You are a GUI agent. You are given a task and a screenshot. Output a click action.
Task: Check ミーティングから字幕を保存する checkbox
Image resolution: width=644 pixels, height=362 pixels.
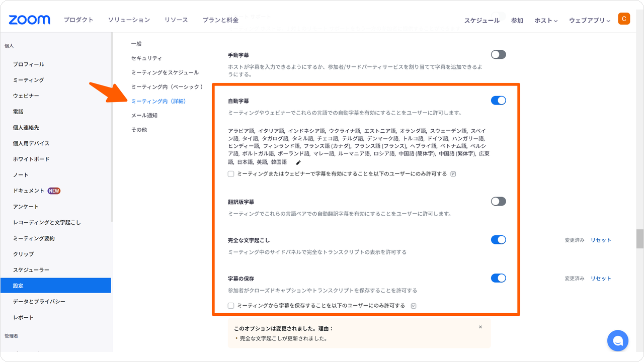[x=231, y=306]
